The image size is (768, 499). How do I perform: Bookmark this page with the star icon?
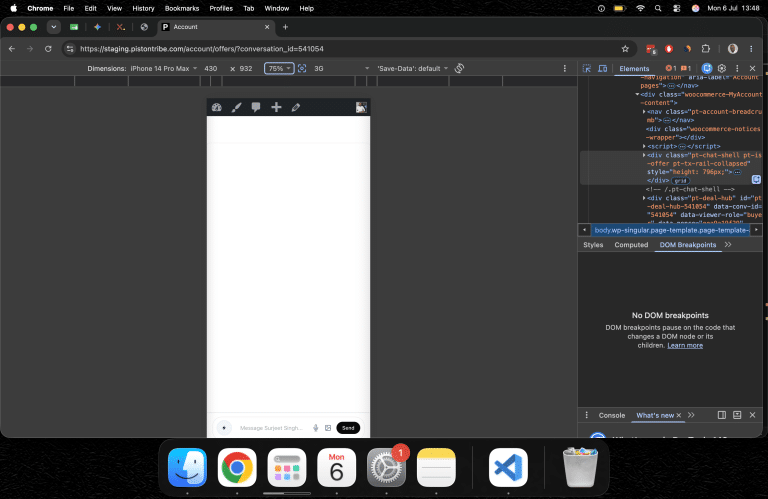[625, 48]
